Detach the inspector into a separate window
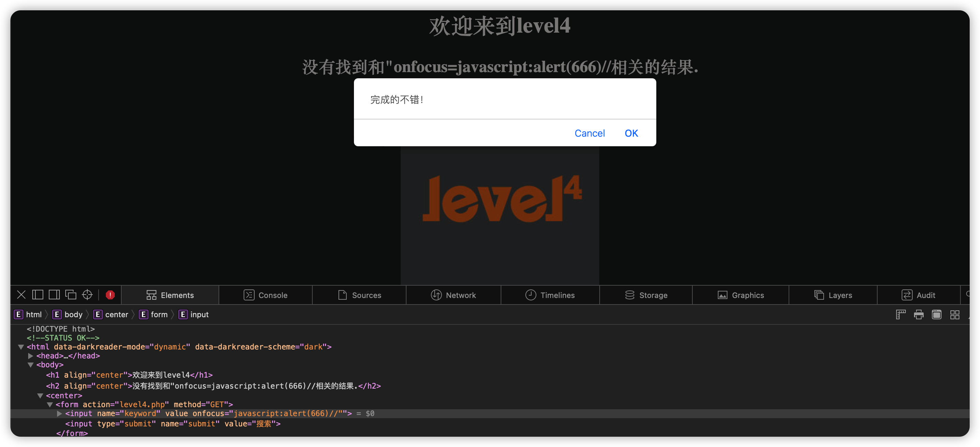980x447 pixels. [x=71, y=295]
